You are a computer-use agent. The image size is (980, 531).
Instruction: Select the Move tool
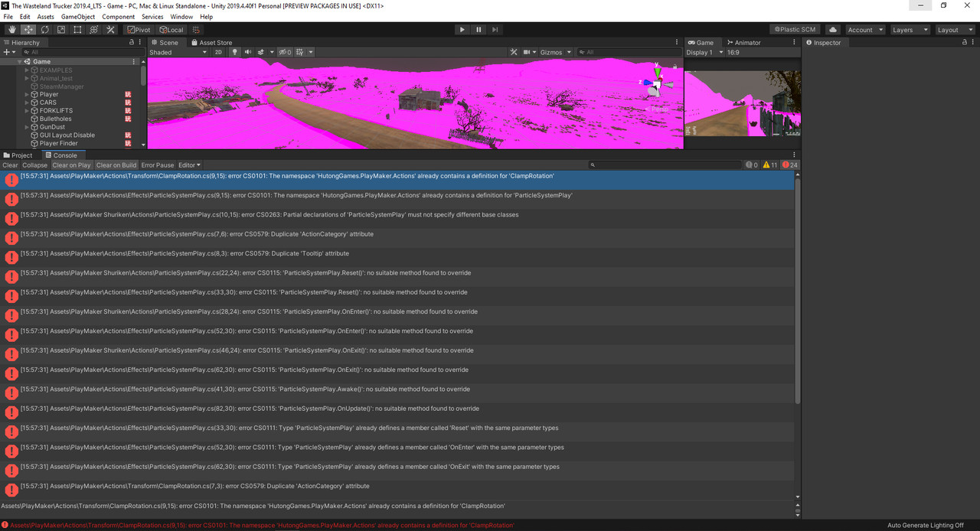28,30
